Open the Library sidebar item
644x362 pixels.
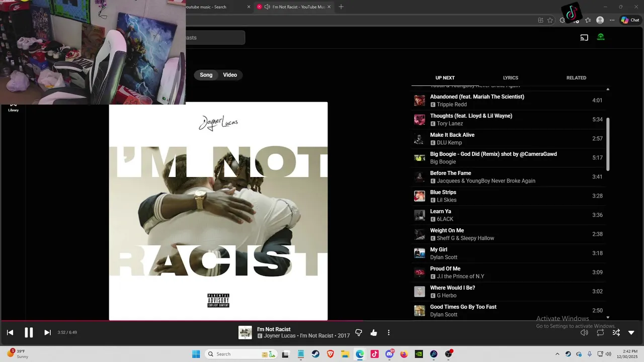point(13,108)
